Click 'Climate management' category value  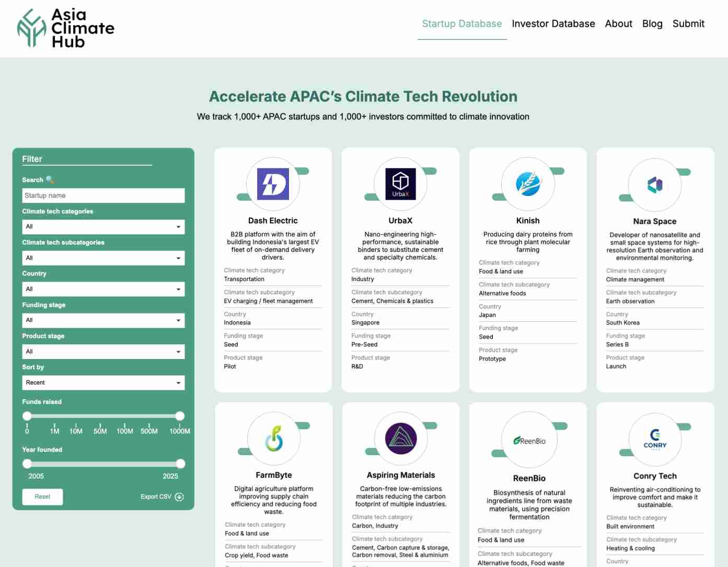point(635,279)
